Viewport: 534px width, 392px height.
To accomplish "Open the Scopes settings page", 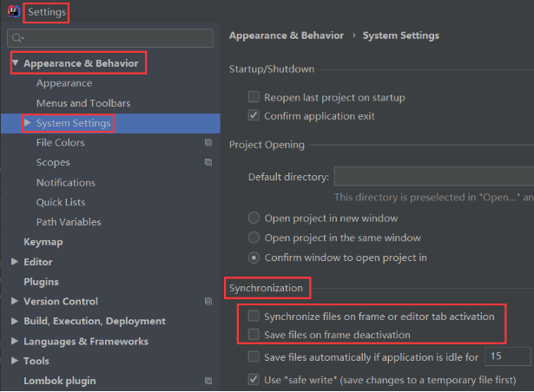I will point(53,163).
